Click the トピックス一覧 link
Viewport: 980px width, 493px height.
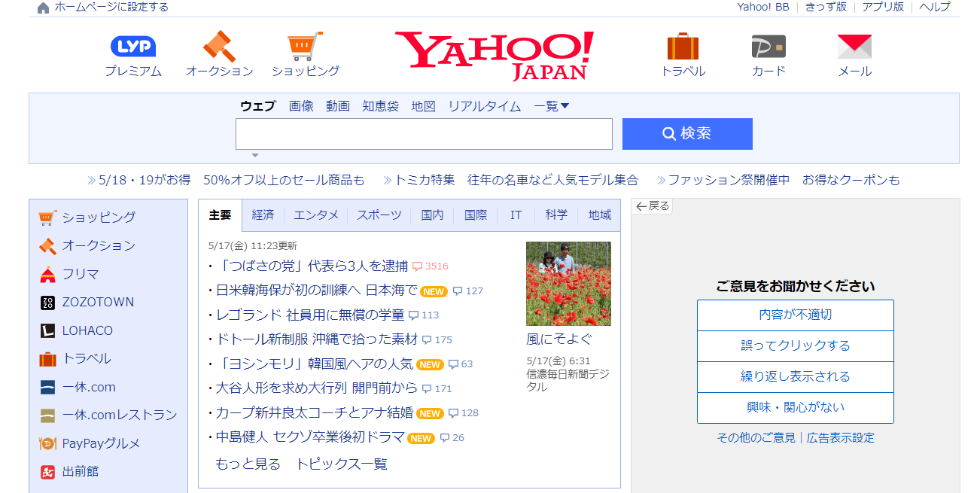[x=342, y=464]
